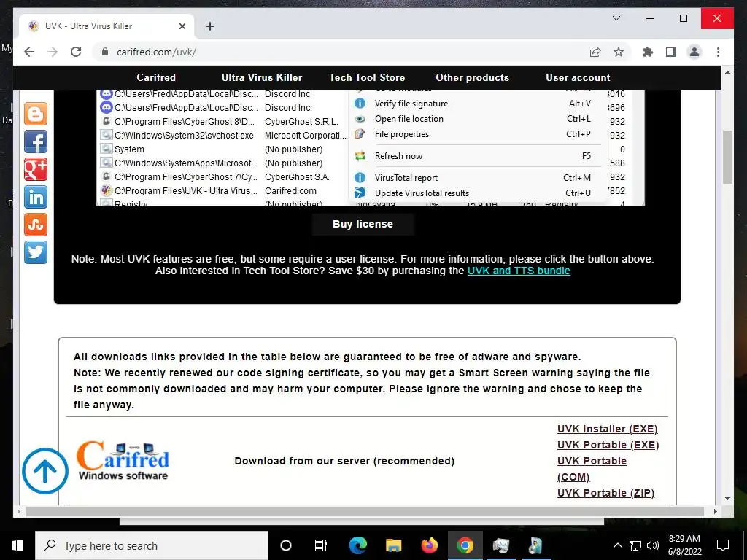Click the horizontal scrollbar right arrow

pyautogui.click(x=715, y=511)
